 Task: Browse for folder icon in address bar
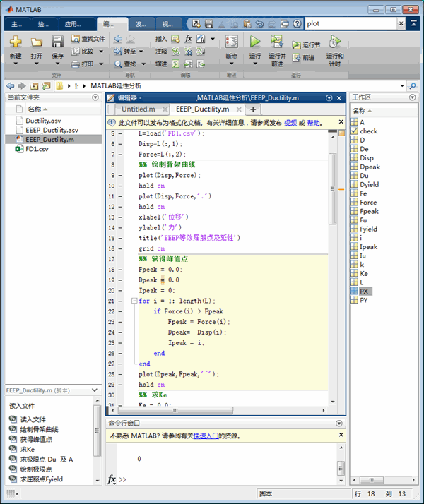click(47, 86)
